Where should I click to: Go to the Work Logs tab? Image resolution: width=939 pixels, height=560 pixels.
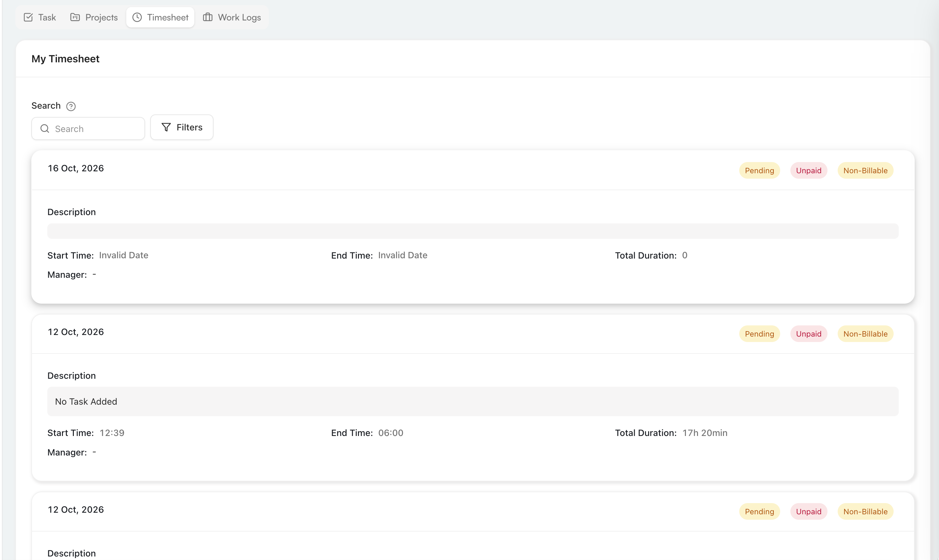(x=232, y=17)
